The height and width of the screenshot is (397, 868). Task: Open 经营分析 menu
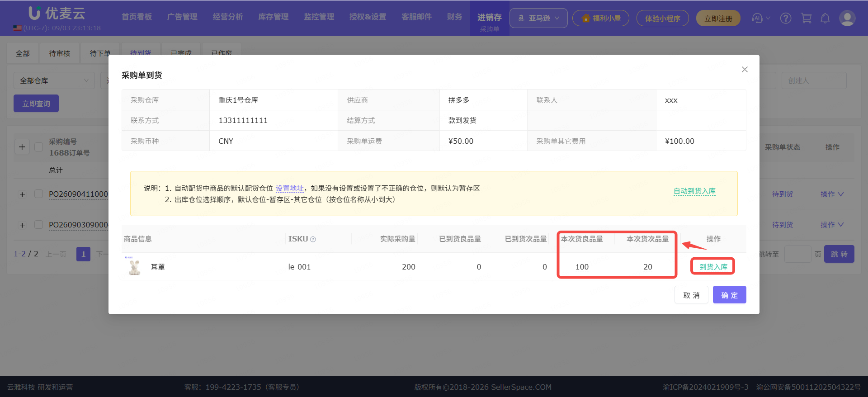(x=228, y=17)
